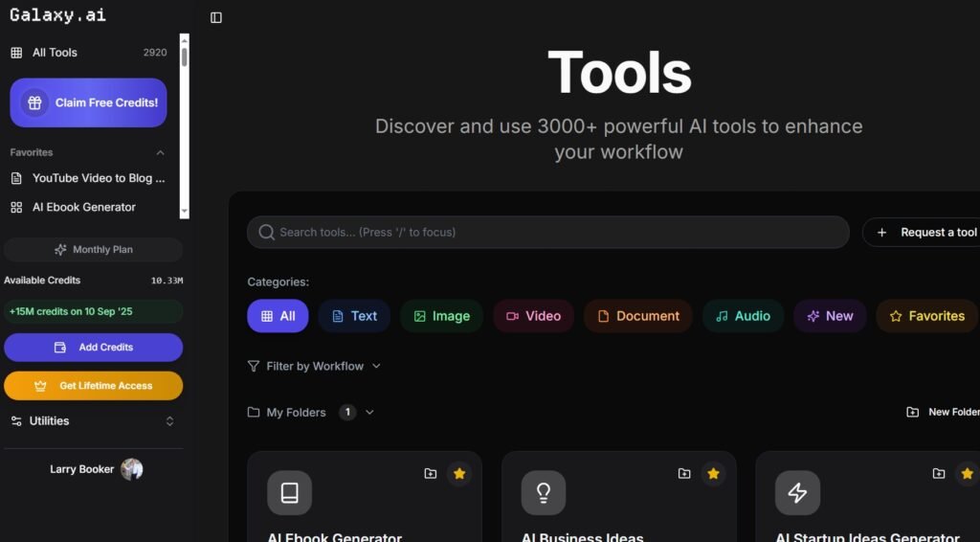Unfavorite the AI Ebook Generator star
This screenshot has width=980, height=542.
pos(459,473)
